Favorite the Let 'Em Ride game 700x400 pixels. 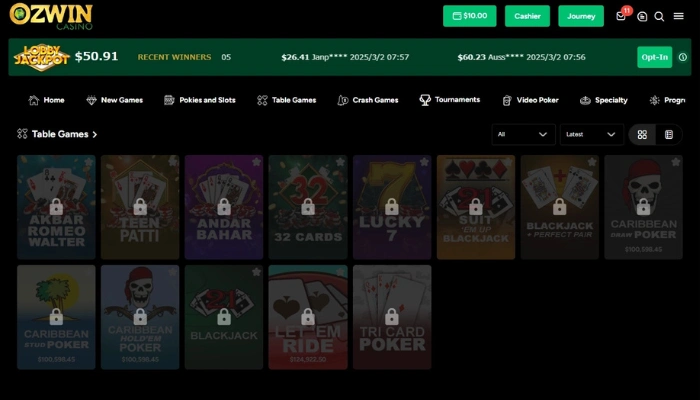click(x=340, y=271)
